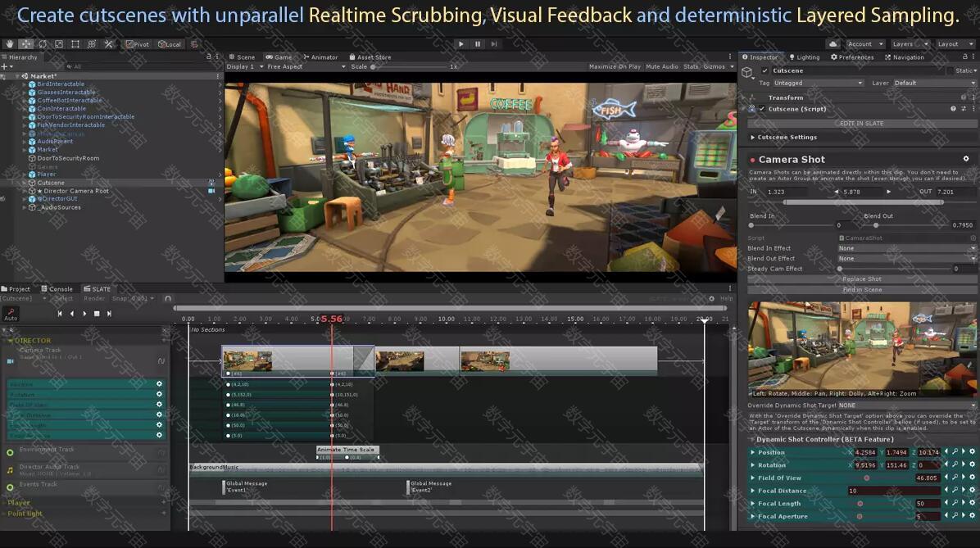Jump to cutscene start in SLATE

60,314
